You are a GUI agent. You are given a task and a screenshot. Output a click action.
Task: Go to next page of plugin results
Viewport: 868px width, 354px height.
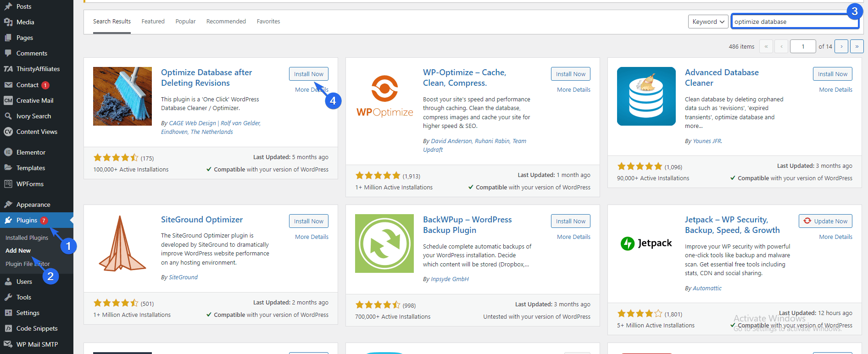pos(841,46)
